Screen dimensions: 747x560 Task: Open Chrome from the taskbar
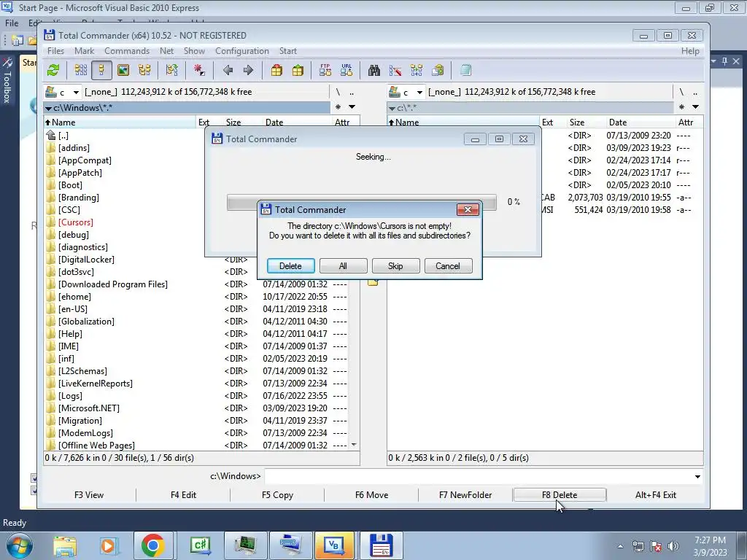(153, 545)
